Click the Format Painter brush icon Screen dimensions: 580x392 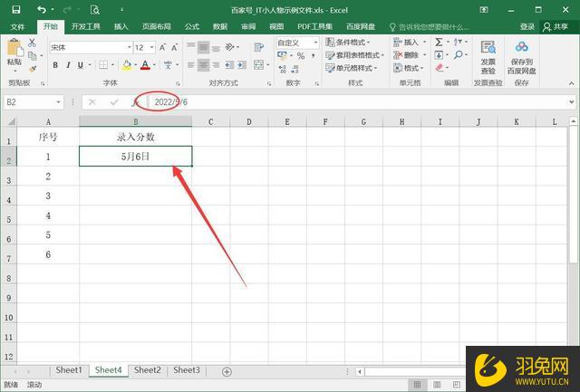coord(33,69)
